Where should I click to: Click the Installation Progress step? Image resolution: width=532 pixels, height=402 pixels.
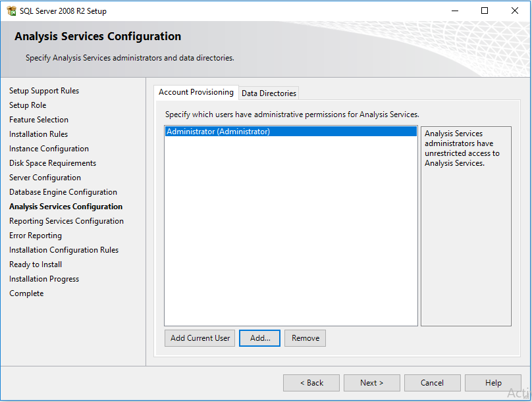pyautogui.click(x=44, y=279)
